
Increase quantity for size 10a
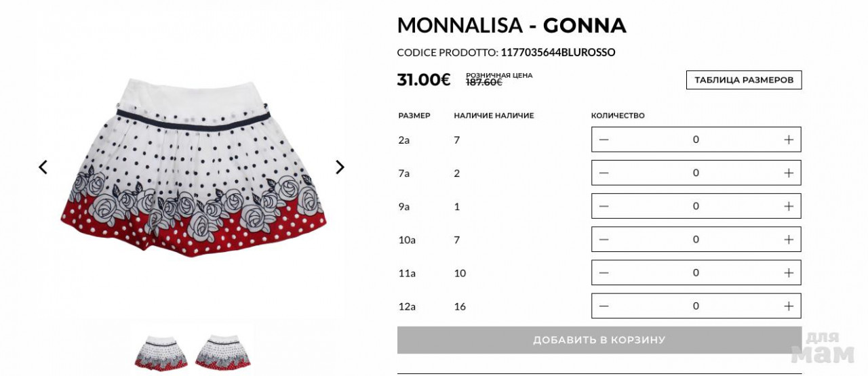pyautogui.click(x=788, y=239)
